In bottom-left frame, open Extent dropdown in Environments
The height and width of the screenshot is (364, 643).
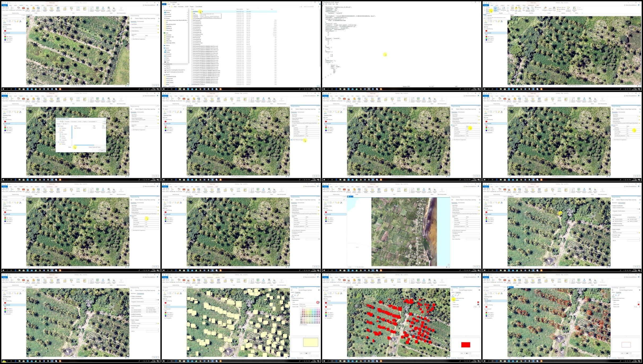coord(158,308)
